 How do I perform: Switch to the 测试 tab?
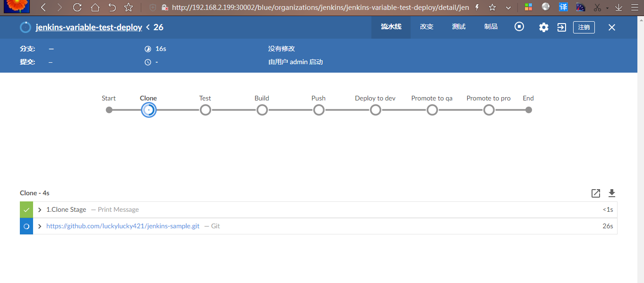459,27
